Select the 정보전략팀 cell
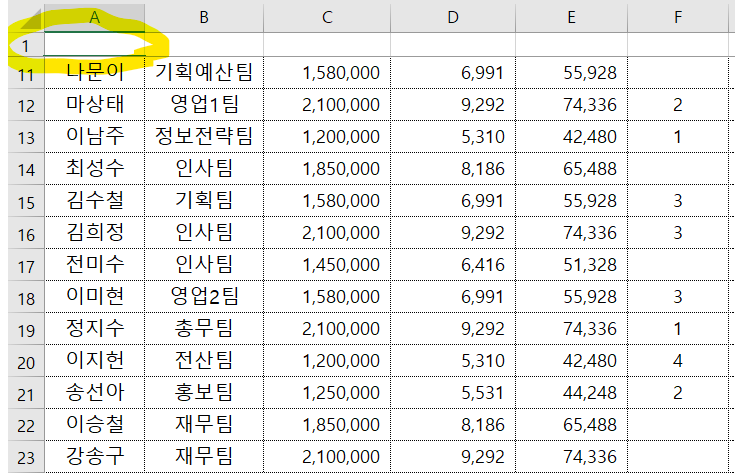The width and height of the screenshot is (735, 473). tap(204, 136)
